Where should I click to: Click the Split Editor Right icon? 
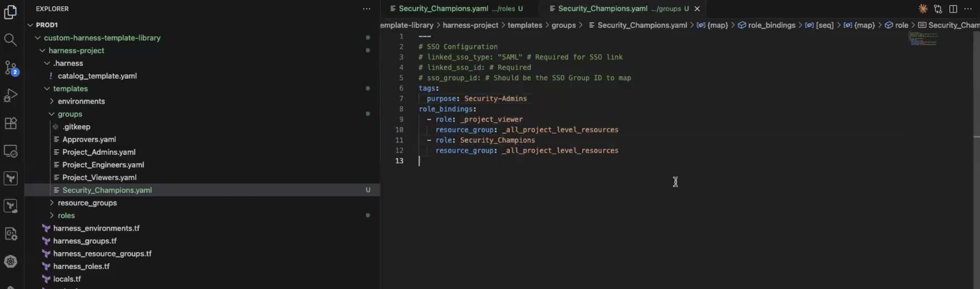pyautogui.click(x=953, y=8)
